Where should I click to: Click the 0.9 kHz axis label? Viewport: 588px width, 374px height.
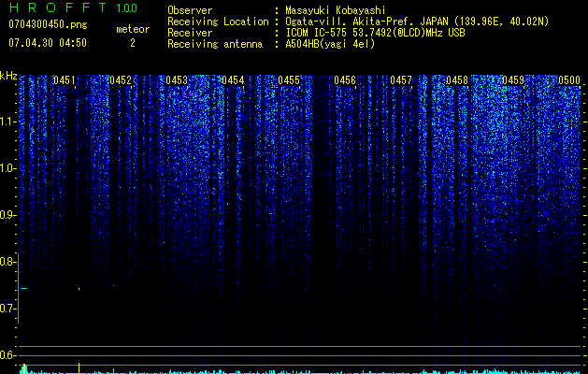(7, 215)
